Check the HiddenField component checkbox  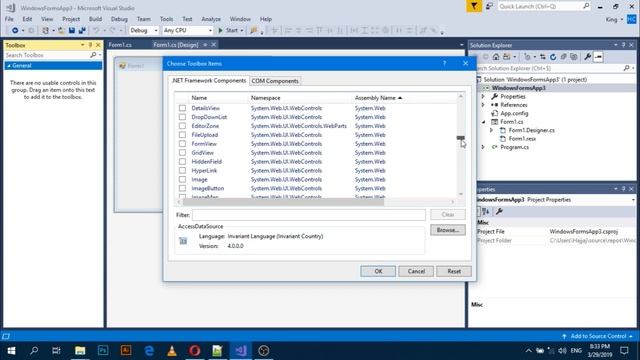(x=182, y=162)
